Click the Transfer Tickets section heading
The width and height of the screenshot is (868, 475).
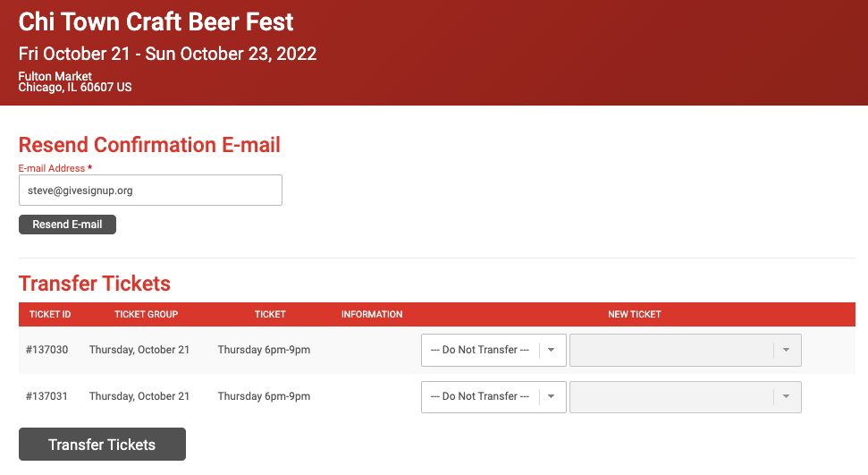pyautogui.click(x=95, y=284)
